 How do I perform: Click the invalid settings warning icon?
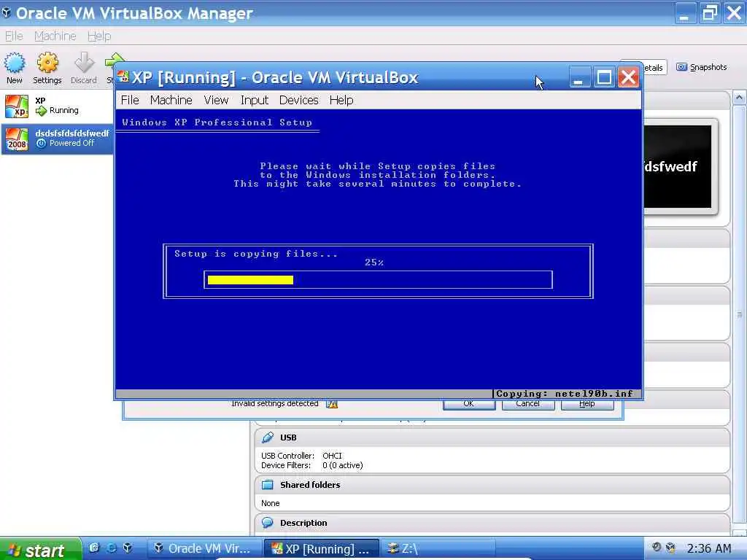pos(332,404)
